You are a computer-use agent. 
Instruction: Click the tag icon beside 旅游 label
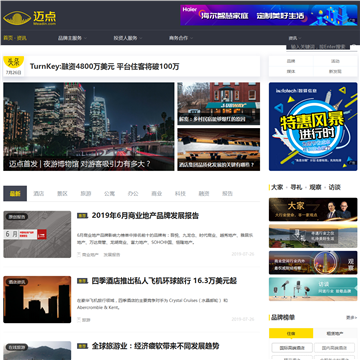[x=79, y=320]
